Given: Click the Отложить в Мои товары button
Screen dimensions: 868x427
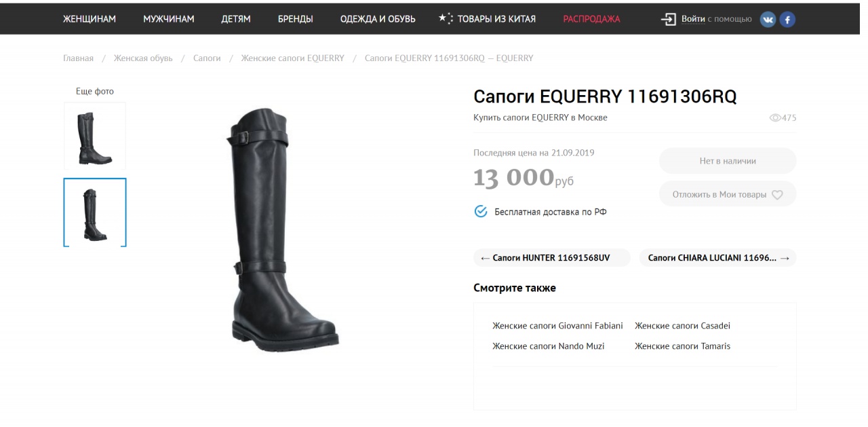Looking at the screenshot, I should coord(728,194).
